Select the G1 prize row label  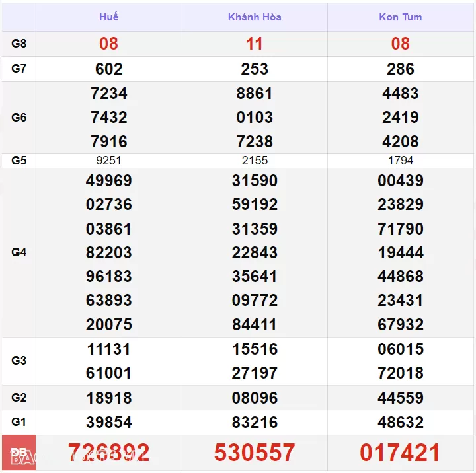19,422
